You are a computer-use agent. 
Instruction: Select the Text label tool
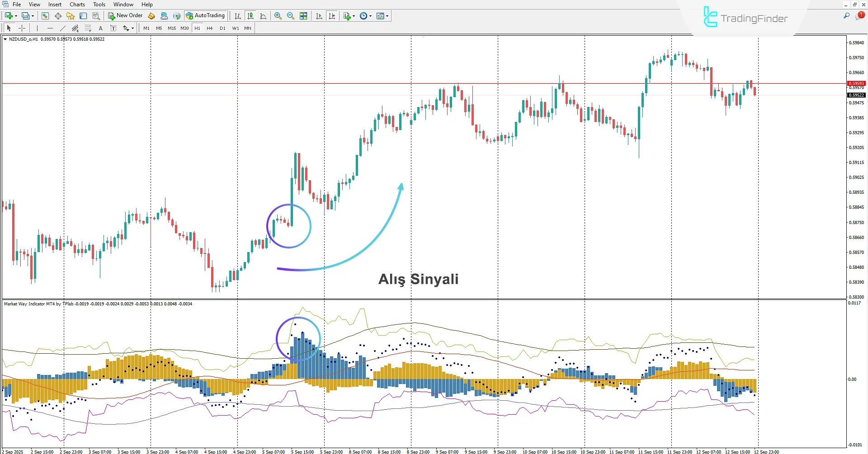pyautogui.click(x=113, y=28)
